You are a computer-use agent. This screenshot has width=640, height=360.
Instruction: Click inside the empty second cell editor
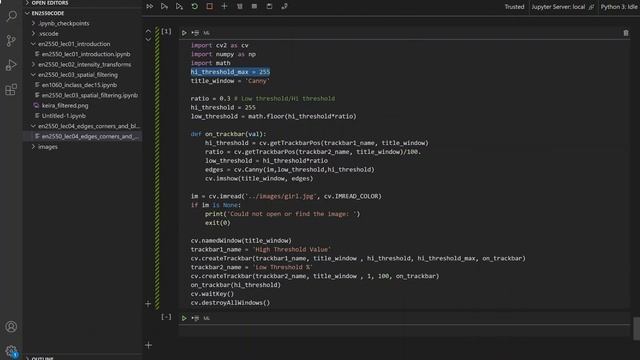pos(404,331)
